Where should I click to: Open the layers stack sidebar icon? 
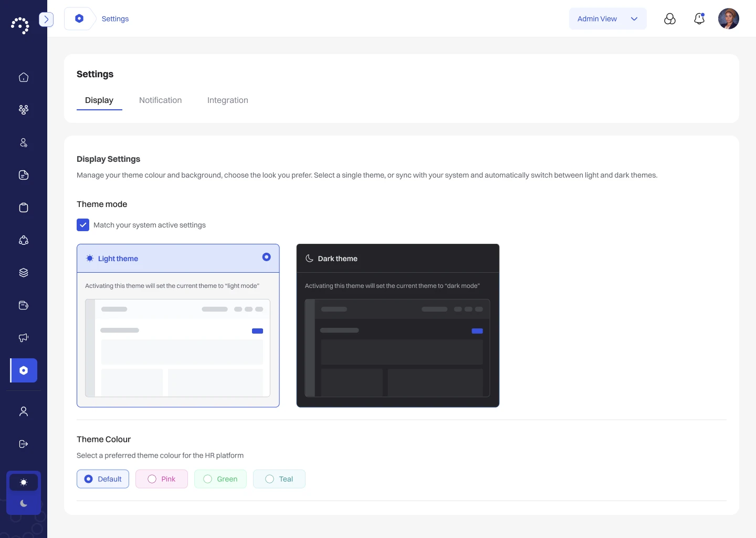(24, 273)
